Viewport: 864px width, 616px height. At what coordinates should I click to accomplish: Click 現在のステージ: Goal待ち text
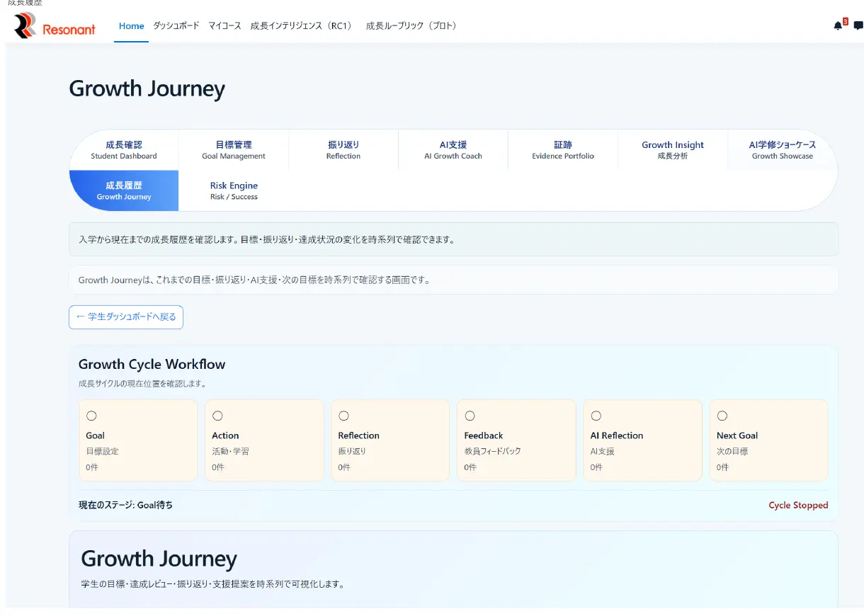point(125,506)
